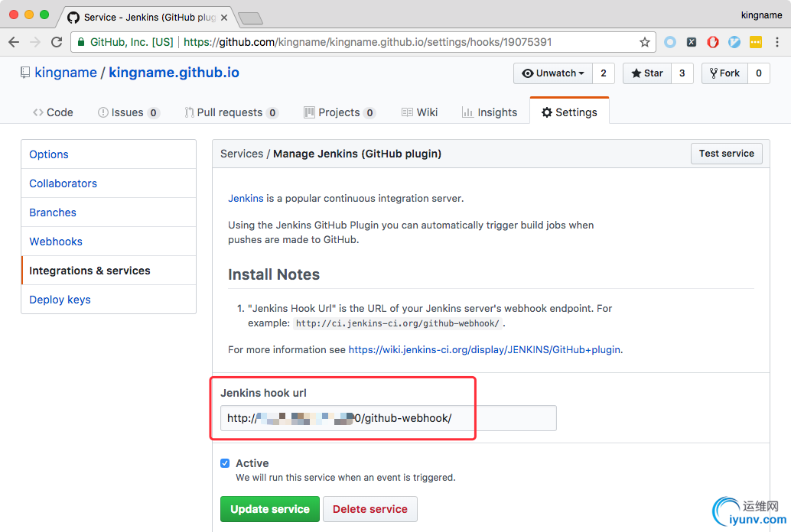Star the repository

pyautogui.click(x=647, y=73)
